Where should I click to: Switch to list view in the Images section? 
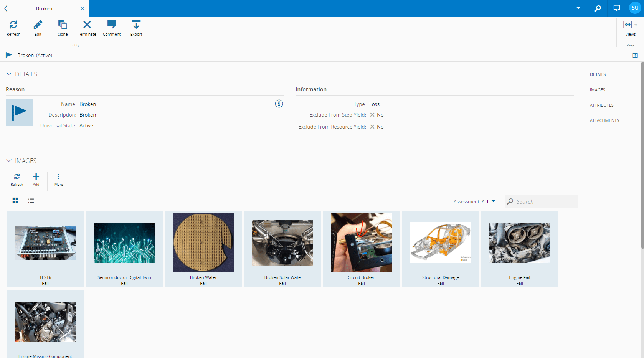pyautogui.click(x=31, y=200)
